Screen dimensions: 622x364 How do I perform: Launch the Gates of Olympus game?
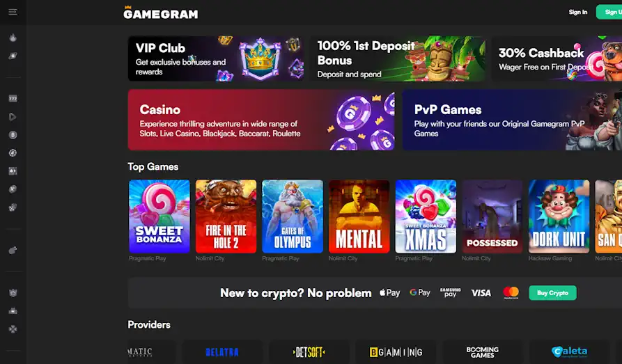tap(293, 216)
